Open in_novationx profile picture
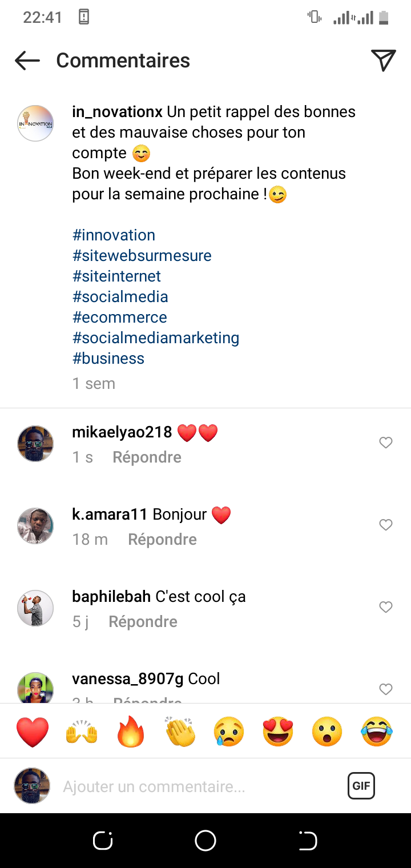This screenshot has height=868, width=411. coord(35,123)
